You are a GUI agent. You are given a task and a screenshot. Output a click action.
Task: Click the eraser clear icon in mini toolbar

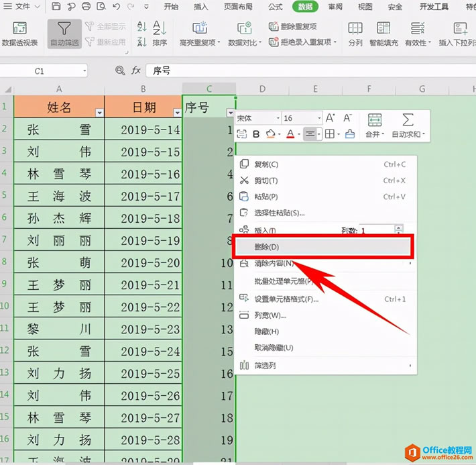pos(350,134)
